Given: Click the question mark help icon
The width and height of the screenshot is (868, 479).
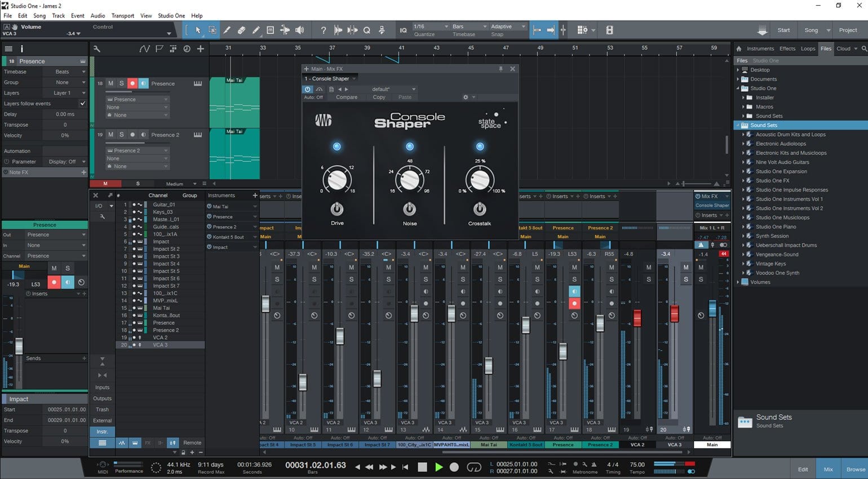Looking at the screenshot, I should click(x=323, y=30).
